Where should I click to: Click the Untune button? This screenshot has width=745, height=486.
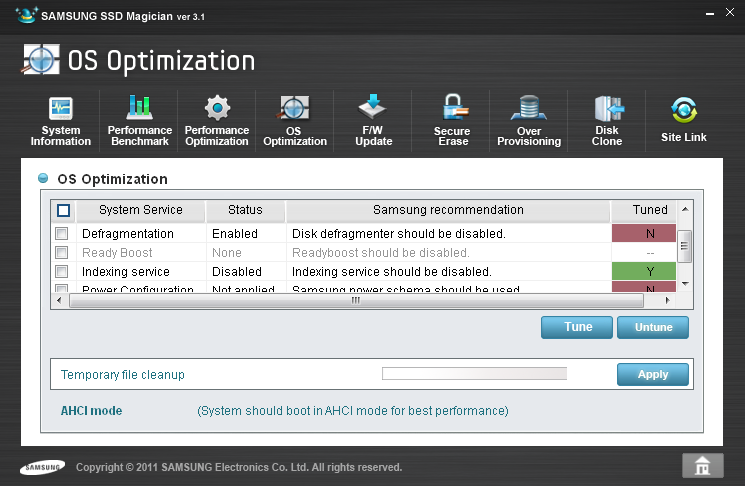click(x=653, y=327)
